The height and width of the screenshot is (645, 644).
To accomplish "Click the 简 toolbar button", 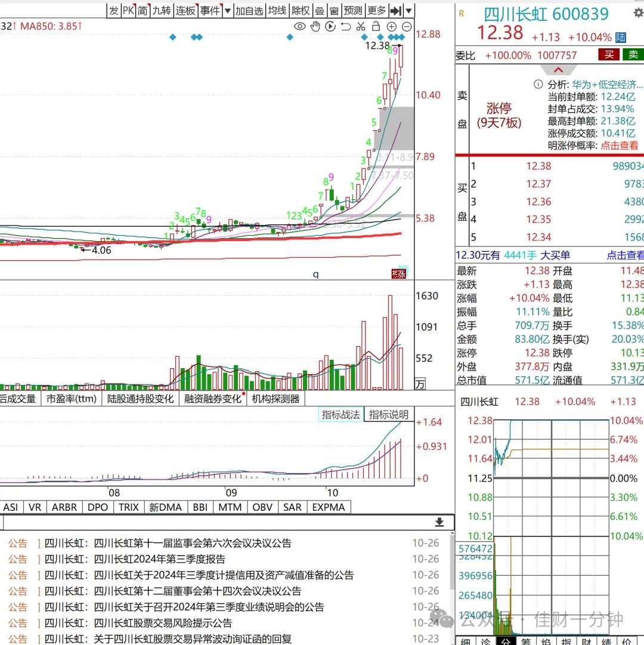I will [143, 11].
